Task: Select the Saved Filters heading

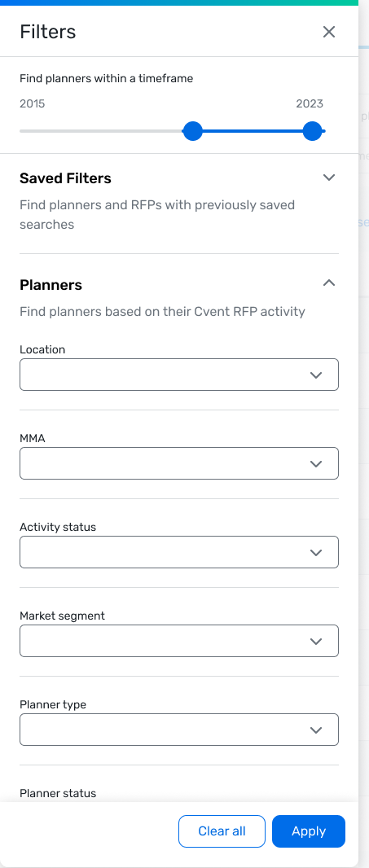Action: 65,178
